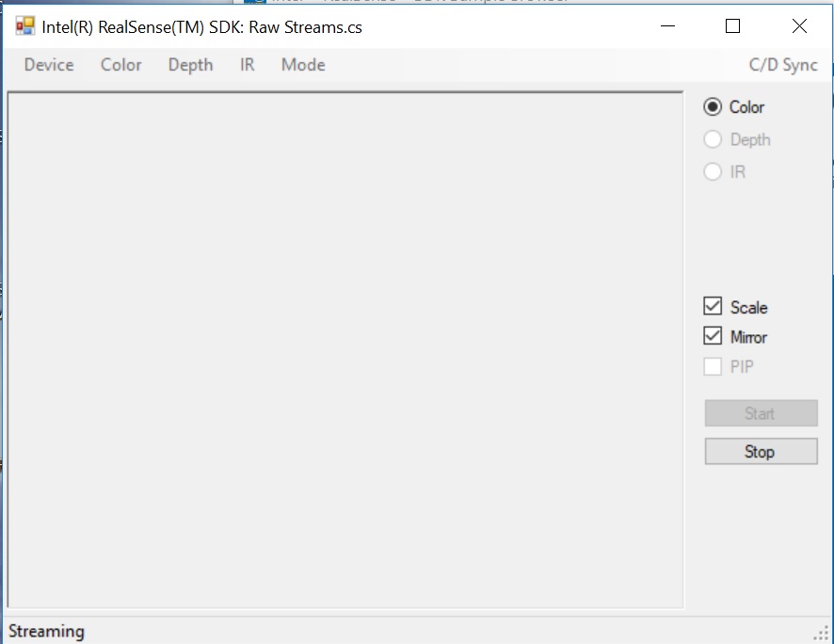
Task: Expand the Depth menu in menu bar
Action: pos(190,65)
